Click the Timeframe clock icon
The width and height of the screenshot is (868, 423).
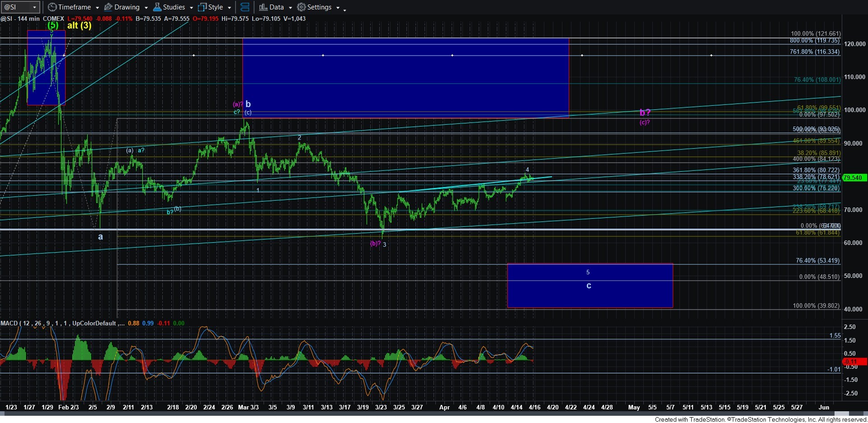[52, 7]
